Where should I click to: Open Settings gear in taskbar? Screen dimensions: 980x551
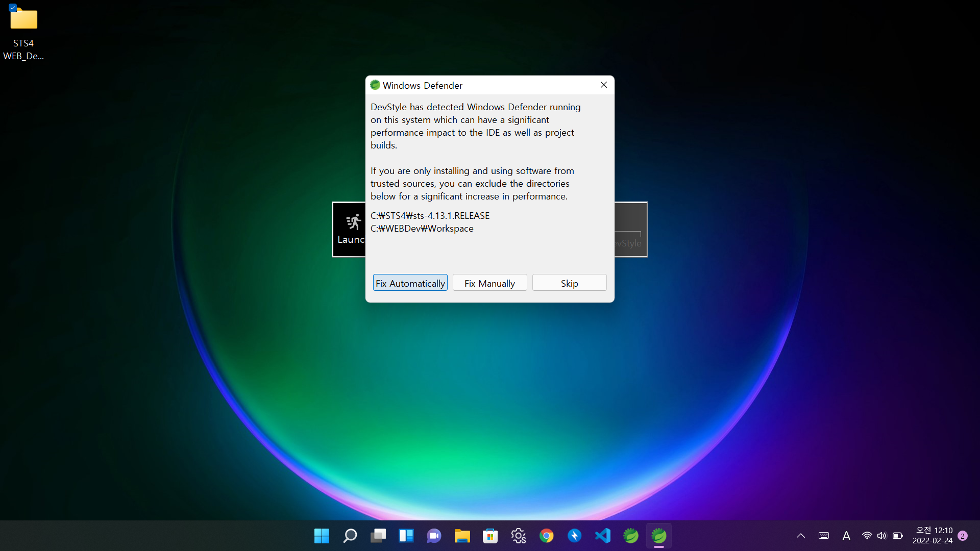(519, 536)
